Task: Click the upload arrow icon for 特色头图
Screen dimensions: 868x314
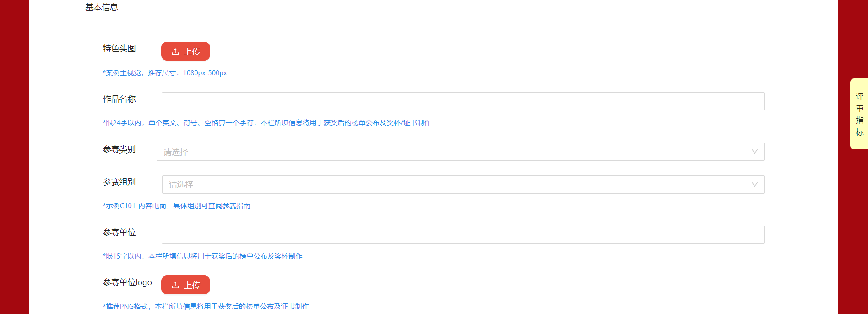Action: 175,51
